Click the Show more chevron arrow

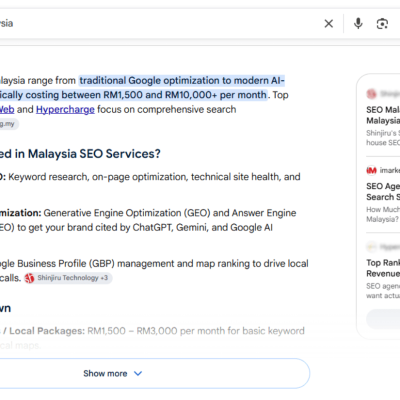coord(138,373)
